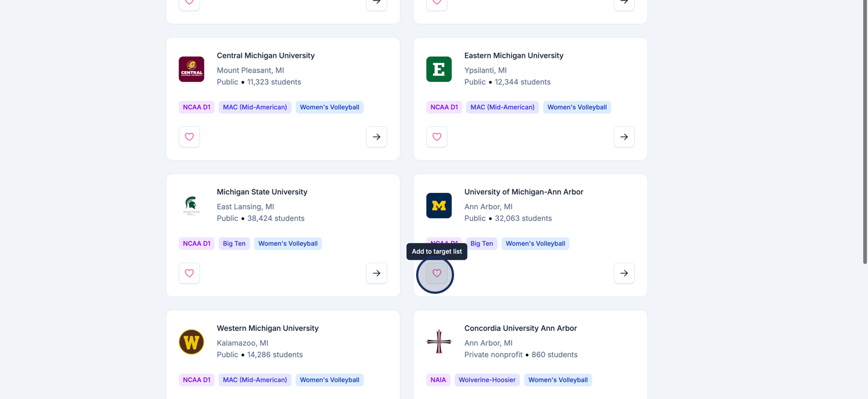Click 'Mount Pleasant, MI' location text

coord(251,70)
